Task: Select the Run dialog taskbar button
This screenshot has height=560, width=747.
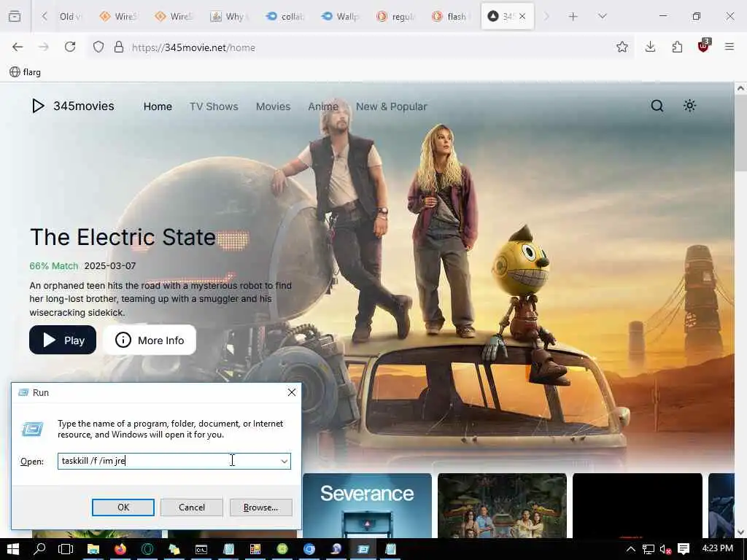Action: tap(363, 549)
